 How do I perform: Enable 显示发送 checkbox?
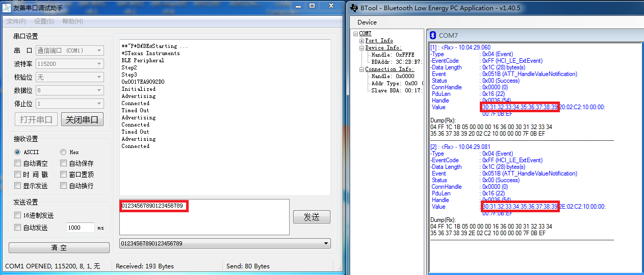point(18,186)
